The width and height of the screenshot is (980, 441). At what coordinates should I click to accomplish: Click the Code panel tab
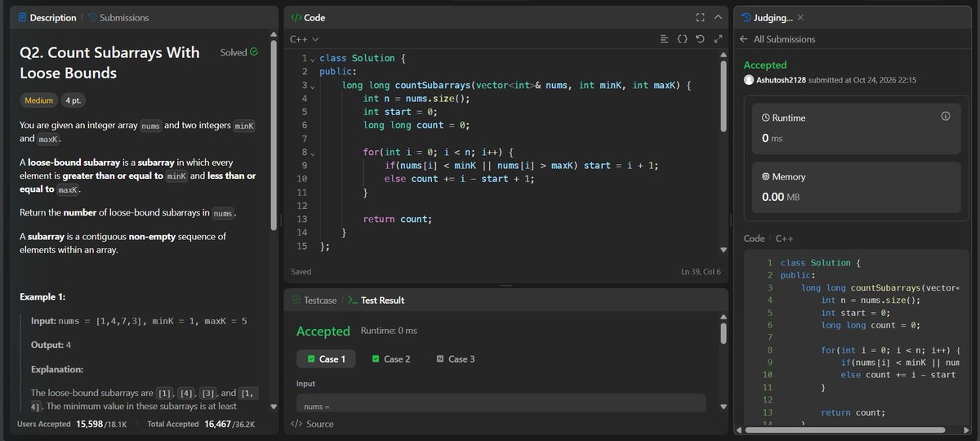307,17
